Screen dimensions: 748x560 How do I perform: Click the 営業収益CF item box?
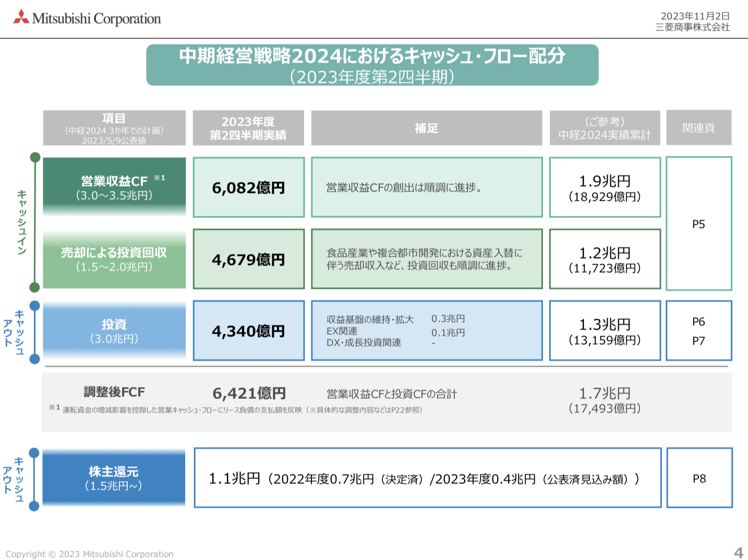pyautogui.click(x=114, y=187)
